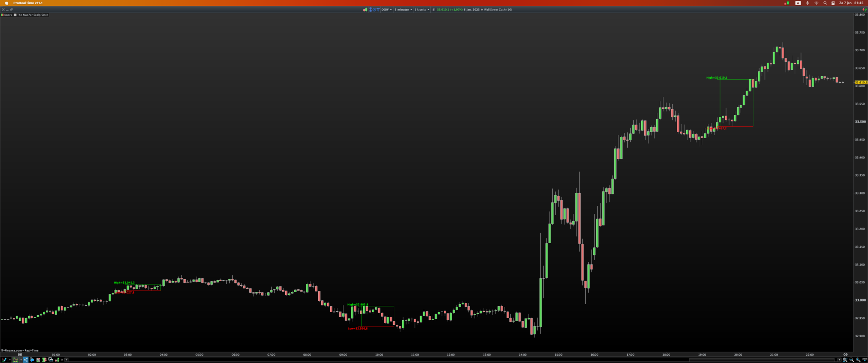
Task: Open the red and green list icon
Action: click(x=38, y=360)
